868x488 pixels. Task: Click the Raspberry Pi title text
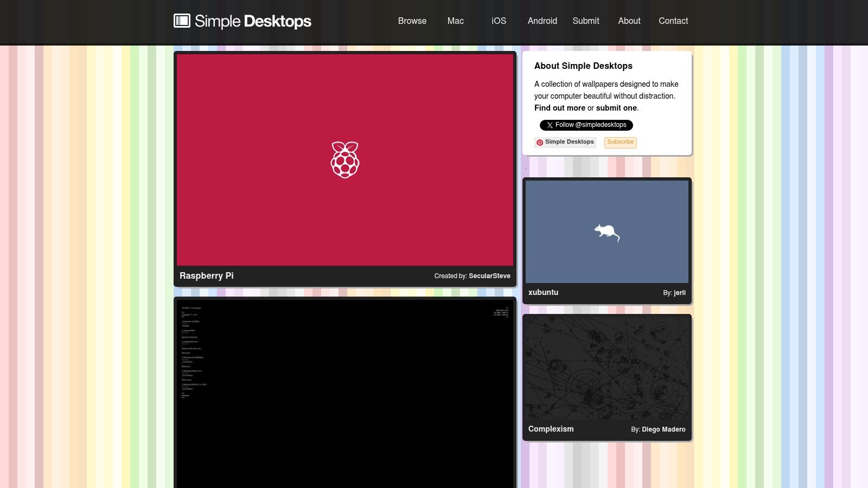click(x=207, y=275)
